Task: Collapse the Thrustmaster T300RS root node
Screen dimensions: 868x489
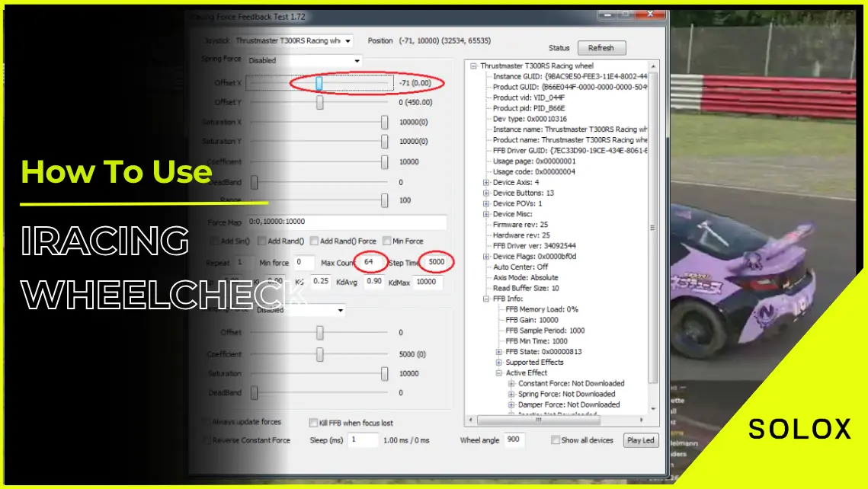Action: tap(474, 66)
